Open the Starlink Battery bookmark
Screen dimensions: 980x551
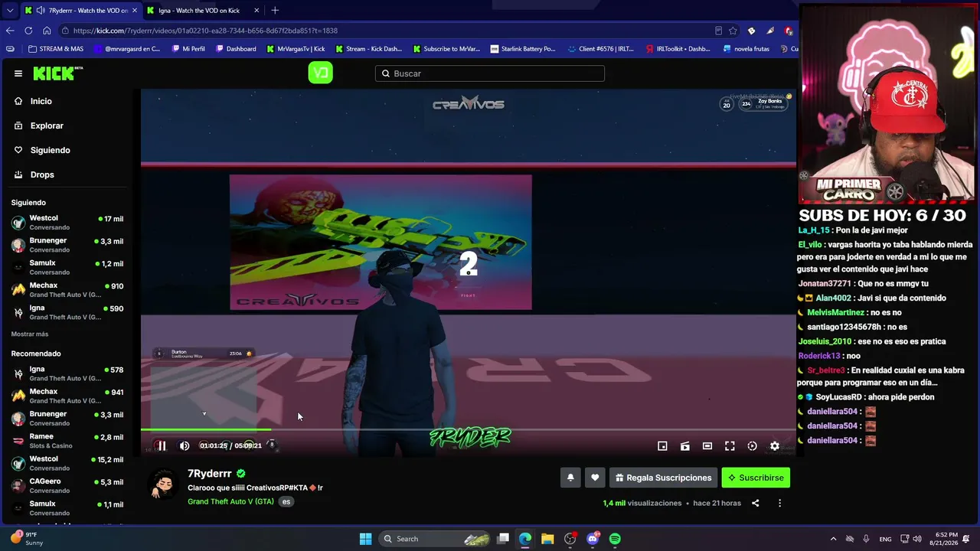click(523, 49)
